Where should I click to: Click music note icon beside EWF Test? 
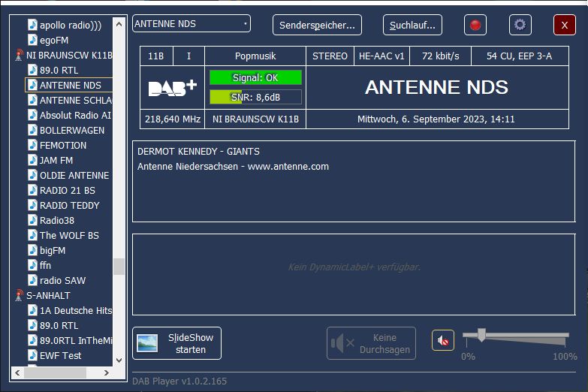tap(32, 355)
